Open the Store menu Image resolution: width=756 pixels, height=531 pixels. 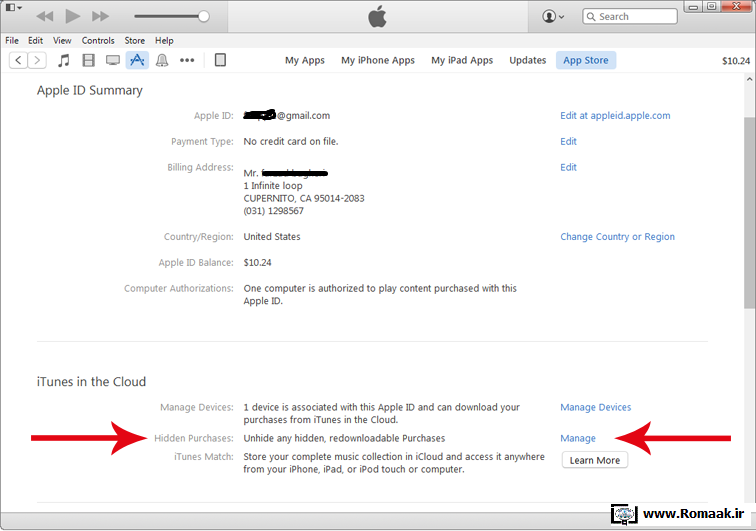(135, 41)
